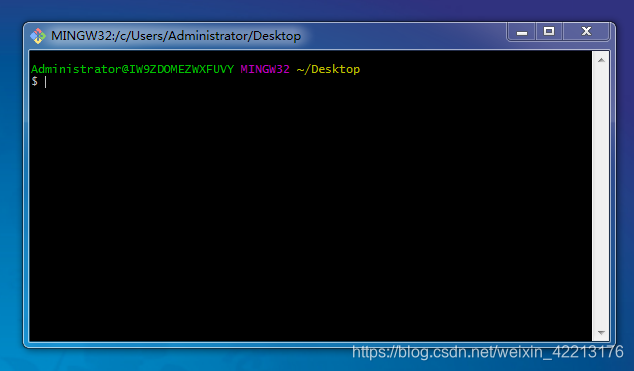Click the terminal vertical scrollbar track
The height and width of the screenshot is (371, 634).
pos(601,196)
